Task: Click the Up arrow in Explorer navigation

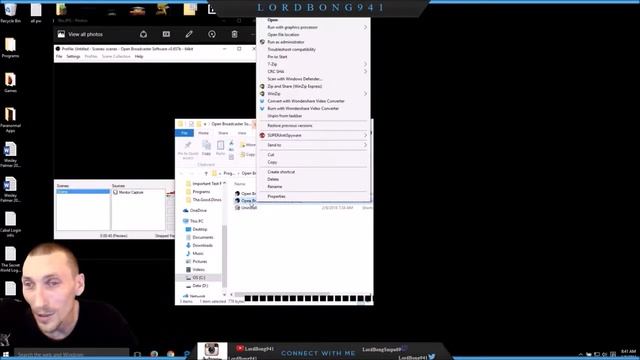Action: 206,173
